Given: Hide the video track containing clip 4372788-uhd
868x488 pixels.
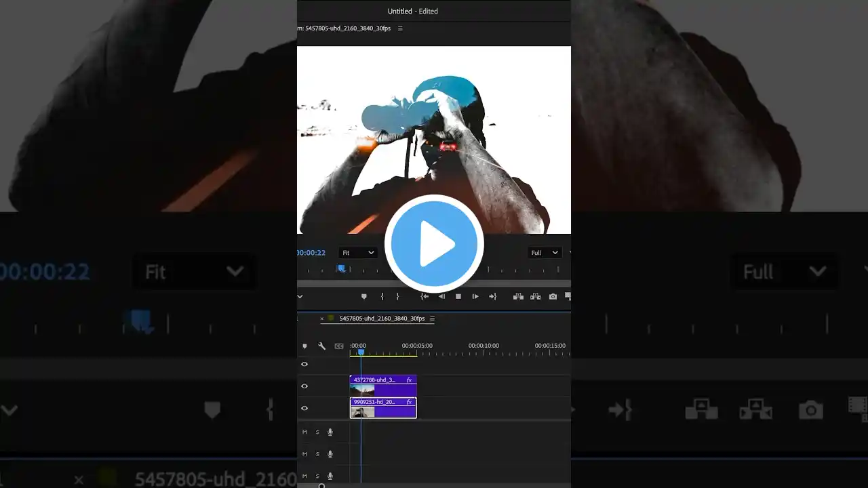Looking at the screenshot, I should 304,386.
